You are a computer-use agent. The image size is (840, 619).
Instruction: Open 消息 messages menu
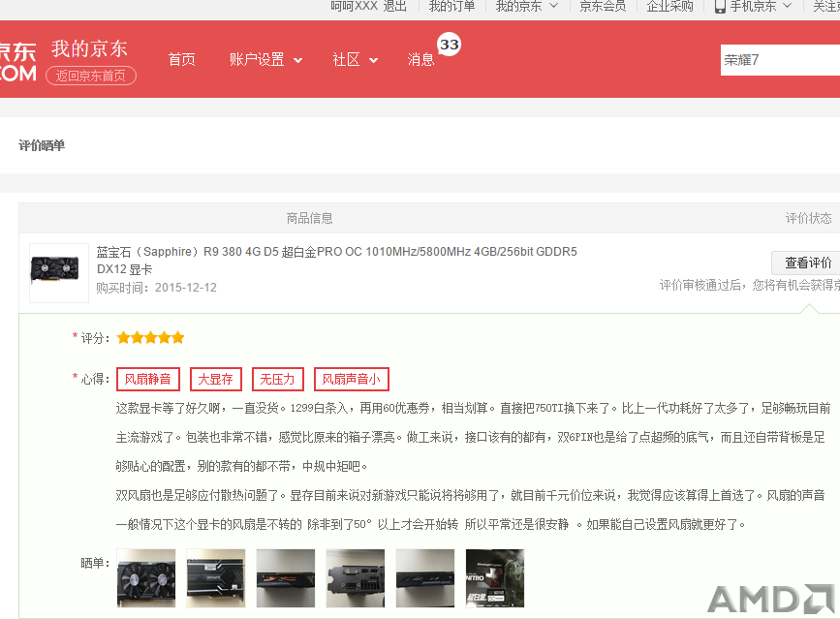point(420,59)
